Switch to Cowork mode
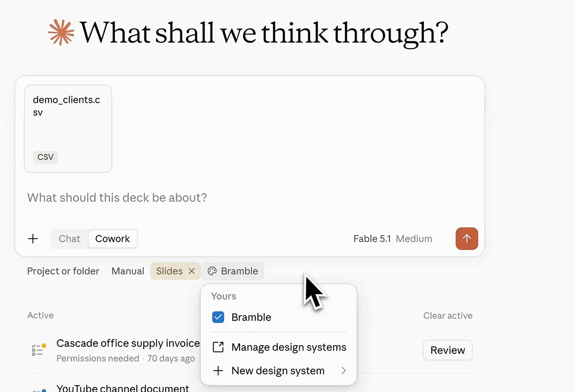The height and width of the screenshot is (392, 575). 112,239
